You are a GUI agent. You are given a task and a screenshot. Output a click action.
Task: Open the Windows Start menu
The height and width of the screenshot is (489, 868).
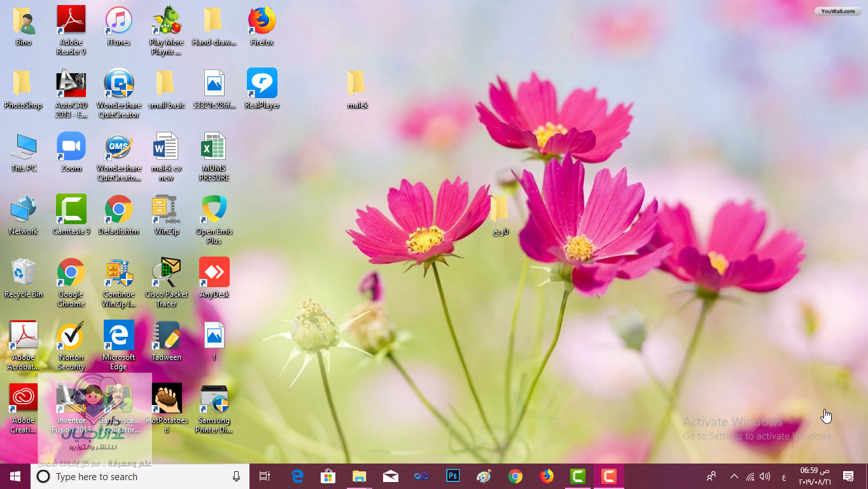click(15, 476)
